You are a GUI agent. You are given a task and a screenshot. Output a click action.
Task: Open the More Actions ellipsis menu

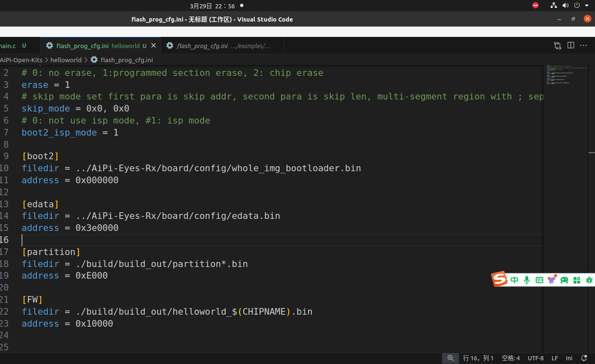click(x=583, y=45)
